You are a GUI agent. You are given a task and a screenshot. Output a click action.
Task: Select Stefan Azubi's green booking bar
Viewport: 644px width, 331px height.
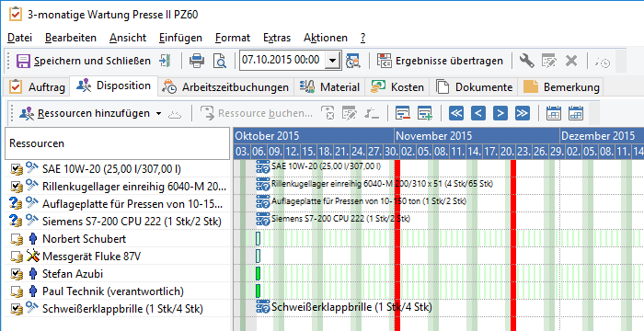click(x=258, y=273)
